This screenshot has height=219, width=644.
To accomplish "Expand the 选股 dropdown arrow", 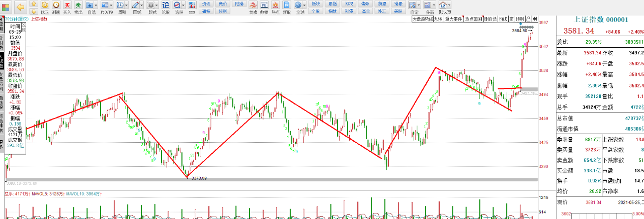I will [x=184, y=5].
